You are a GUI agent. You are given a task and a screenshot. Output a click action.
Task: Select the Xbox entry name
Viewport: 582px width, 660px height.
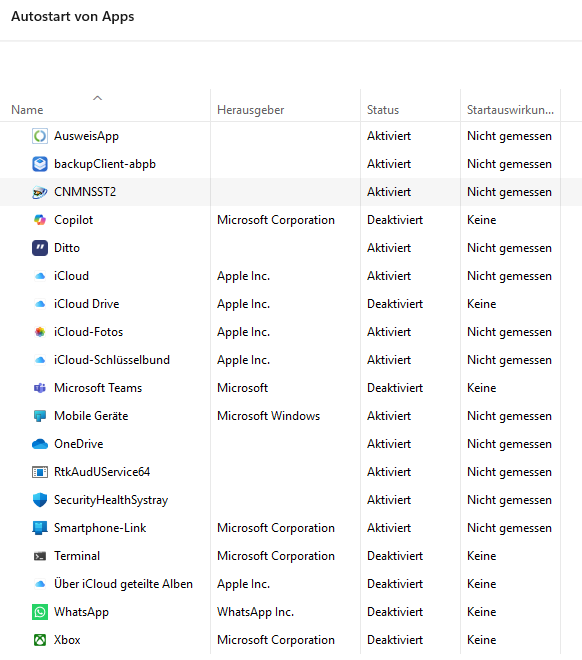(x=67, y=640)
